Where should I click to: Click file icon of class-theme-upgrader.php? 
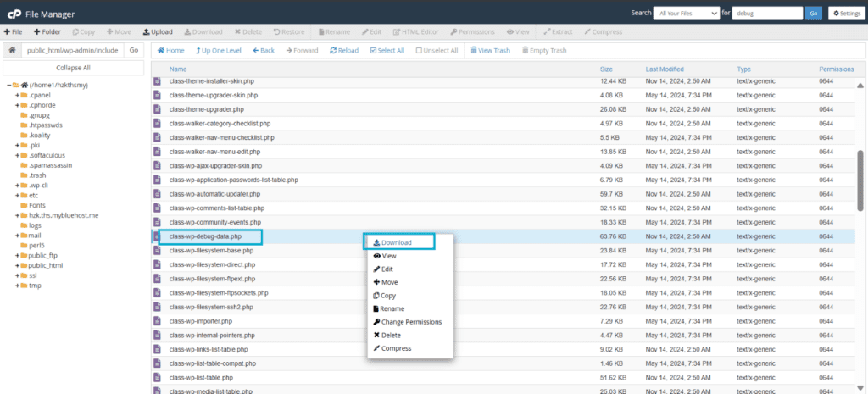point(157,109)
